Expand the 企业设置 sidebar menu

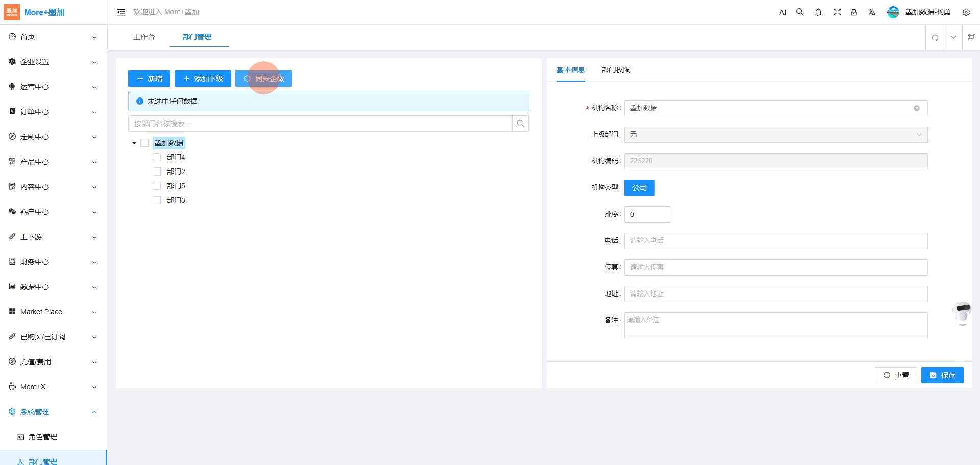tap(53, 62)
